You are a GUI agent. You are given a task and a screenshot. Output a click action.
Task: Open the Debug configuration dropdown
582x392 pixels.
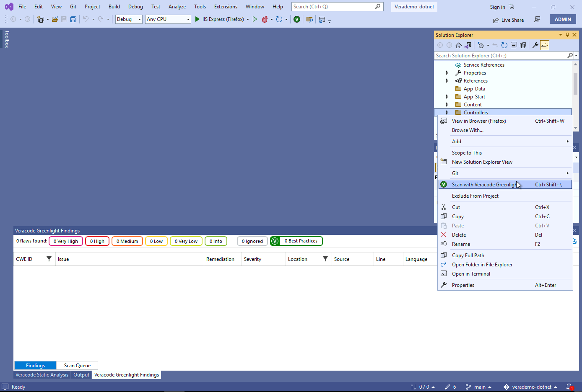(129, 19)
